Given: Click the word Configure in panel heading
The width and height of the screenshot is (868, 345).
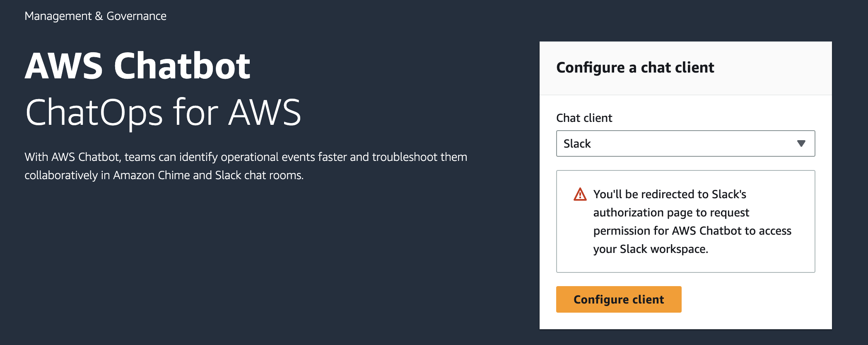Looking at the screenshot, I should pos(590,68).
